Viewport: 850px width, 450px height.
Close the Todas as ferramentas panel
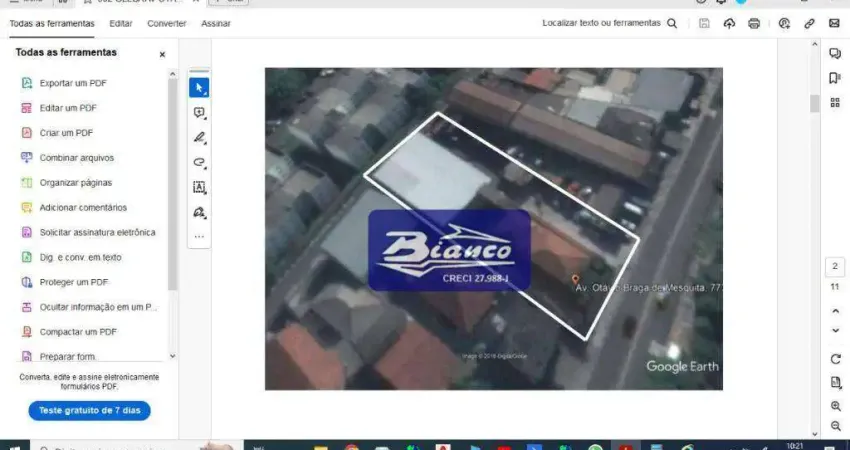point(162,55)
